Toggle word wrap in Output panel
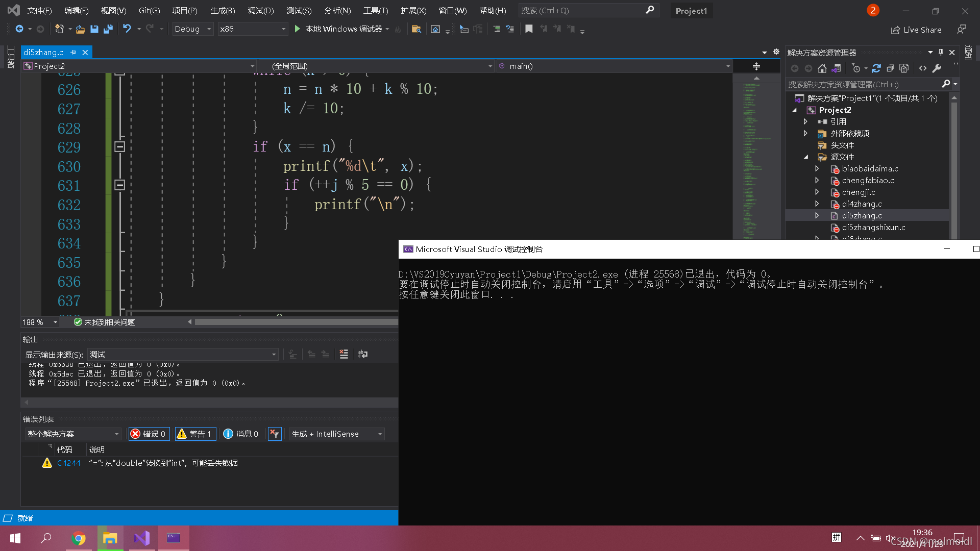 (363, 354)
